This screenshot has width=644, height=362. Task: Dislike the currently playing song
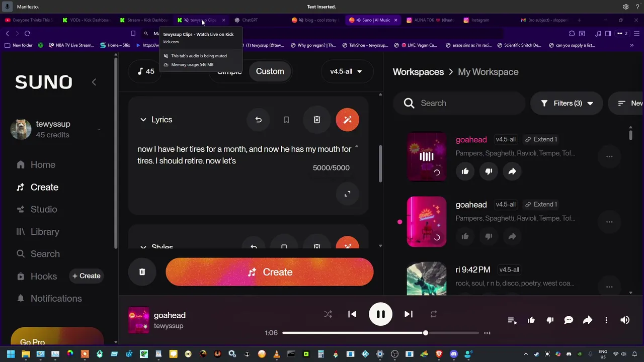pyautogui.click(x=550, y=320)
